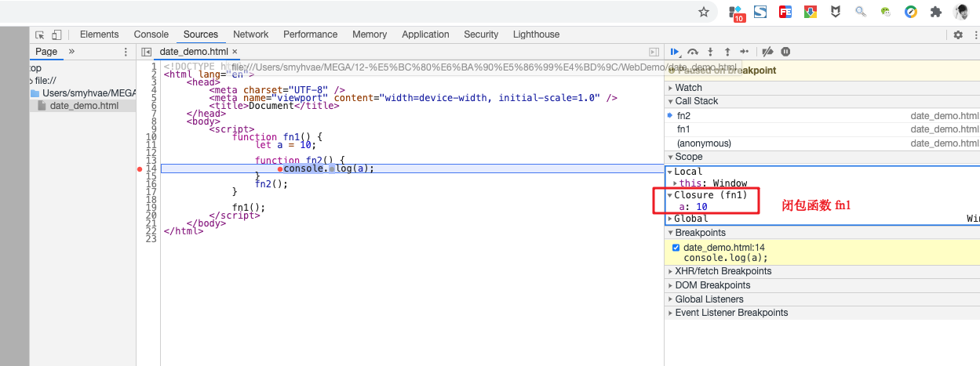
Task: Select the Page navigator tab
Action: pyautogui.click(x=46, y=52)
